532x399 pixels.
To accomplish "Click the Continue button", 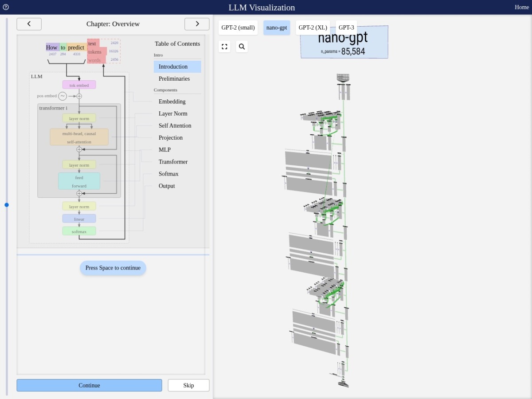I will pos(89,385).
